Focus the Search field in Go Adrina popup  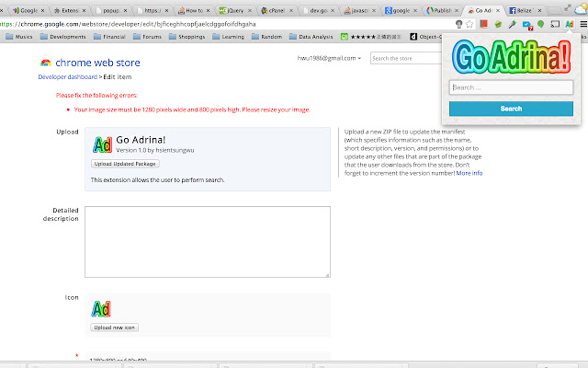(511, 87)
